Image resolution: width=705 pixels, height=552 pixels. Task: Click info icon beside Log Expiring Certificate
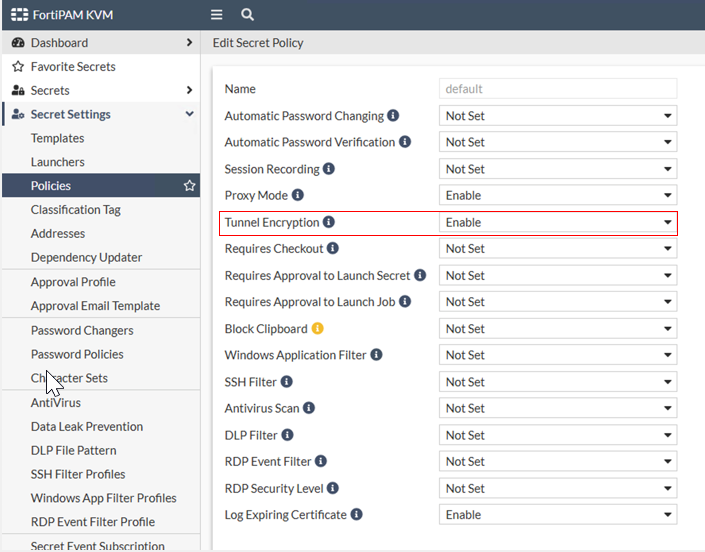click(x=356, y=515)
